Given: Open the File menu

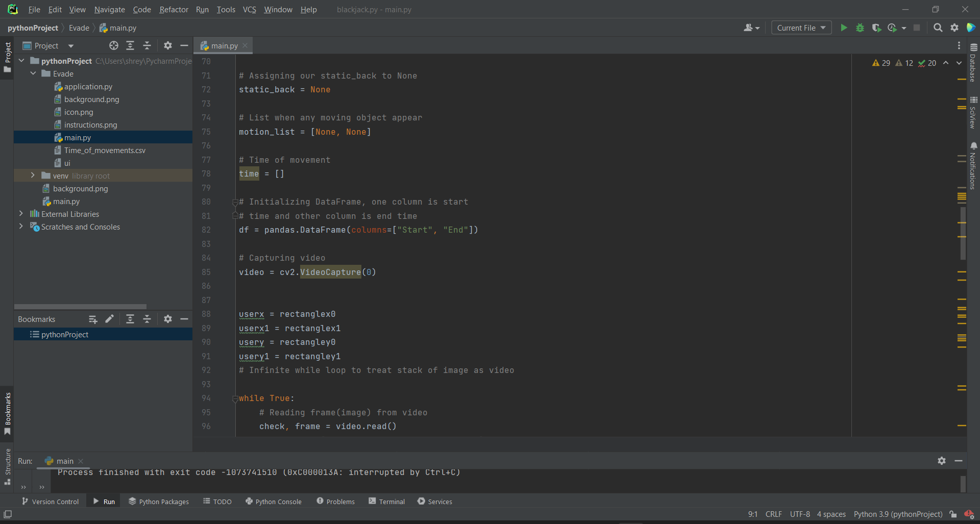Looking at the screenshot, I should [x=34, y=10].
